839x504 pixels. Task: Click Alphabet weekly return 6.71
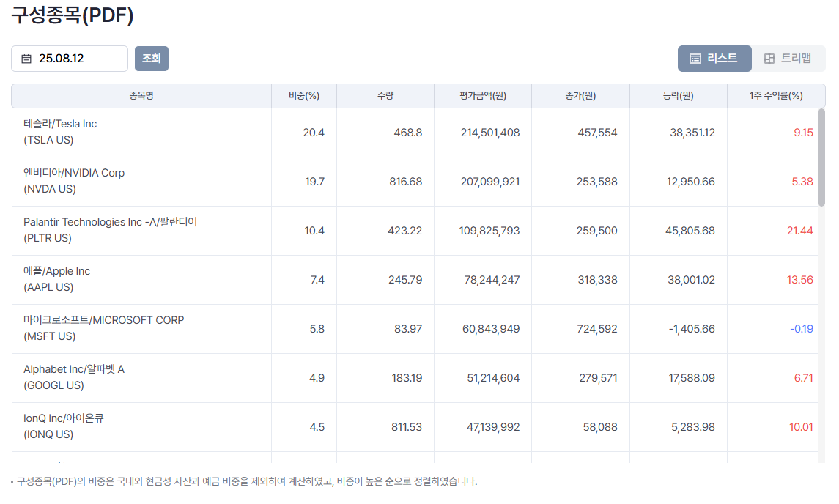click(803, 378)
